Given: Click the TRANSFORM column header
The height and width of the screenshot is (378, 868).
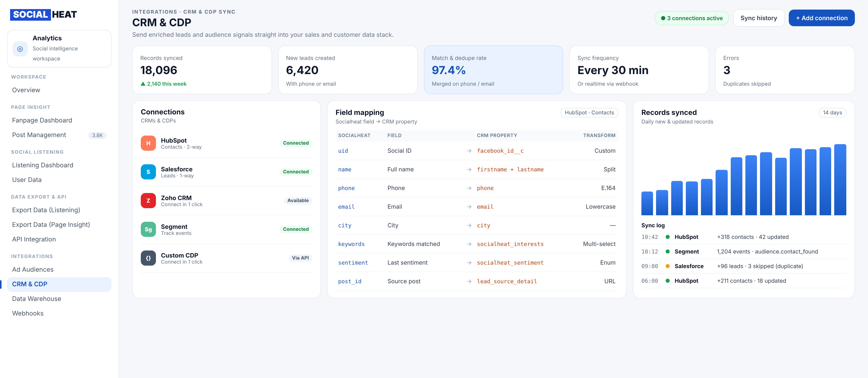Looking at the screenshot, I should (x=599, y=135).
